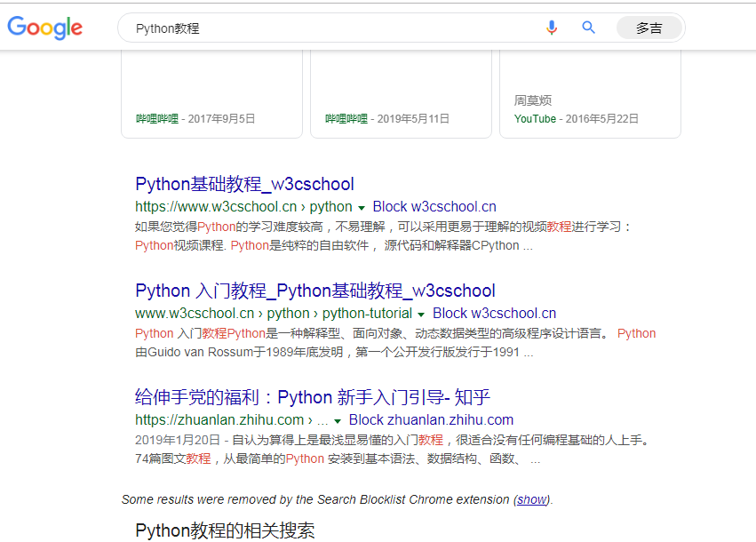Open the 哔哩哔哩 video card dated 2019年5月11日
Image resolution: width=756 pixels, height=542 pixels.
tap(401, 94)
